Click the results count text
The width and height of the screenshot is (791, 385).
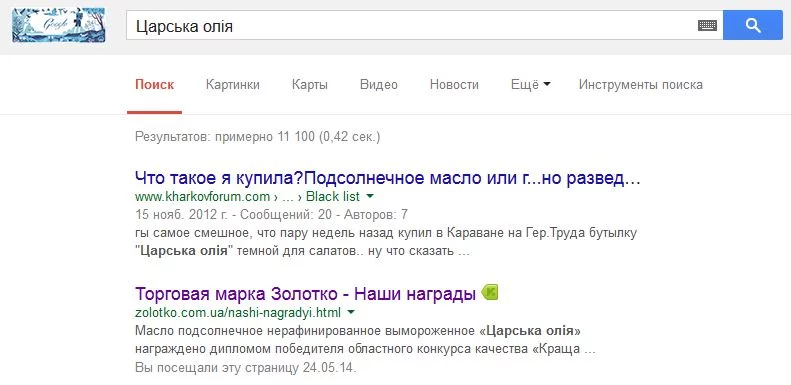(258, 137)
